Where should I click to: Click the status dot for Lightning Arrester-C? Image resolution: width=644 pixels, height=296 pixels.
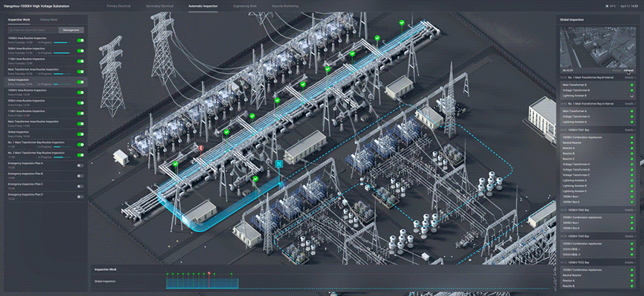click(x=632, y=191)
